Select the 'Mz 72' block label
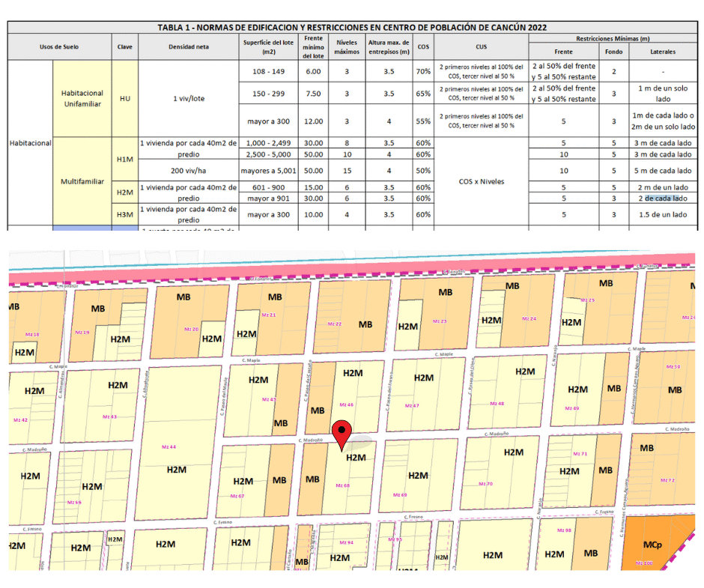 667,480
